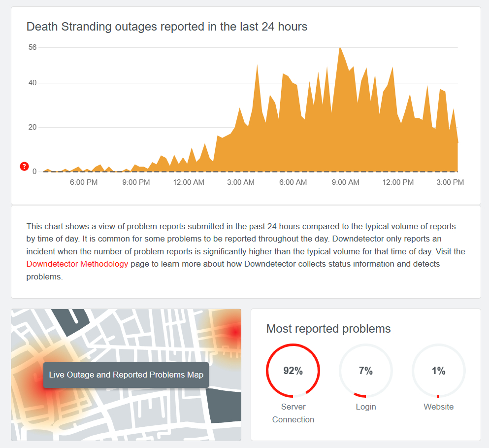Click the 12:00 AM axis label
The height and width of the screenshot is (448, 489).
(x=189, y=182)
